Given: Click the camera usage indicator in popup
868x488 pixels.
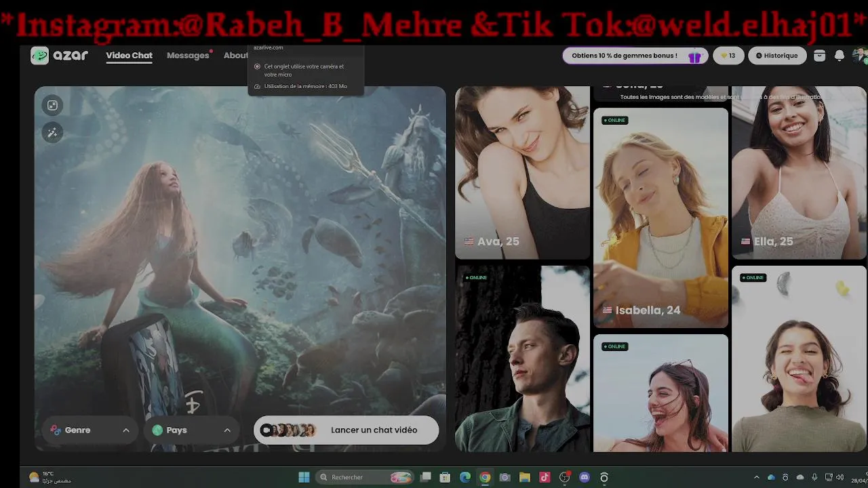Looking at the screenshot, I should [x=257, y=66].
